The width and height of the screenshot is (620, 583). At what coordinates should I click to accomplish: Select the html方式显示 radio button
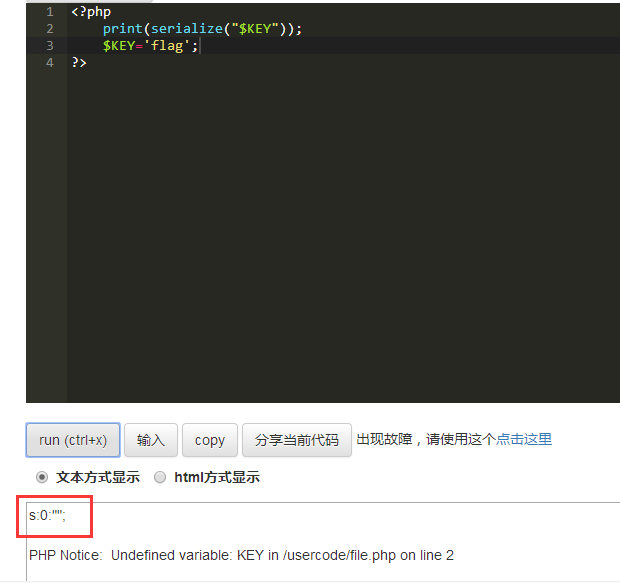(160, 477)
